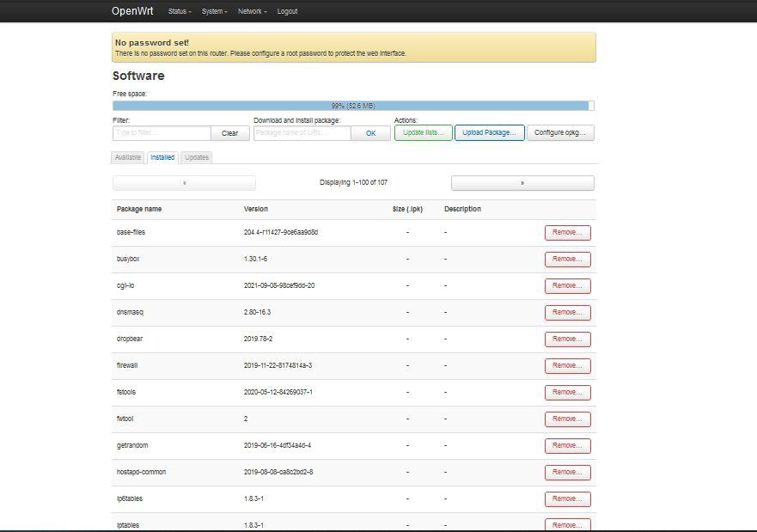
Task: Open Configure opkg settings
Action: pyautogui.click(x=560, y=132)
